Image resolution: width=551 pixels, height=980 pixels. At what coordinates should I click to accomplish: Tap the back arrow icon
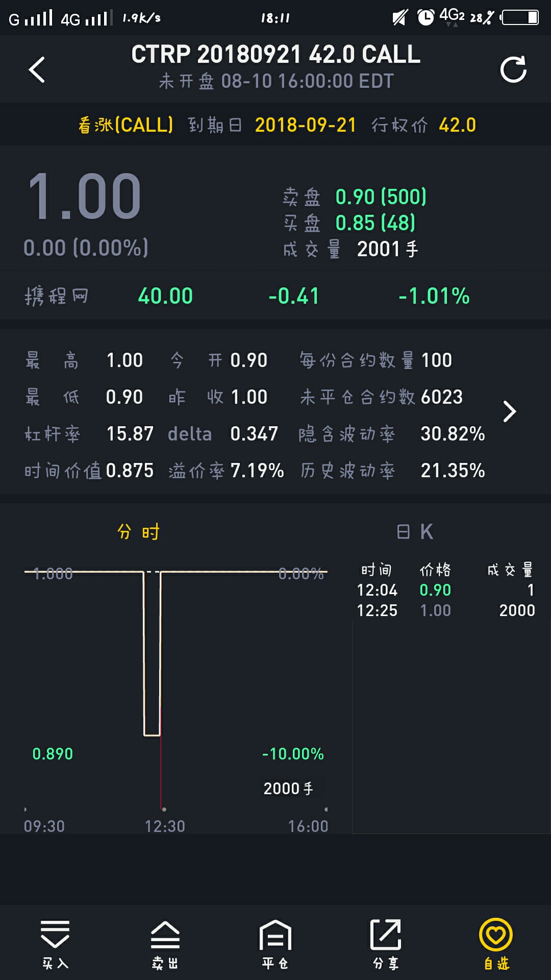[37, 69]
